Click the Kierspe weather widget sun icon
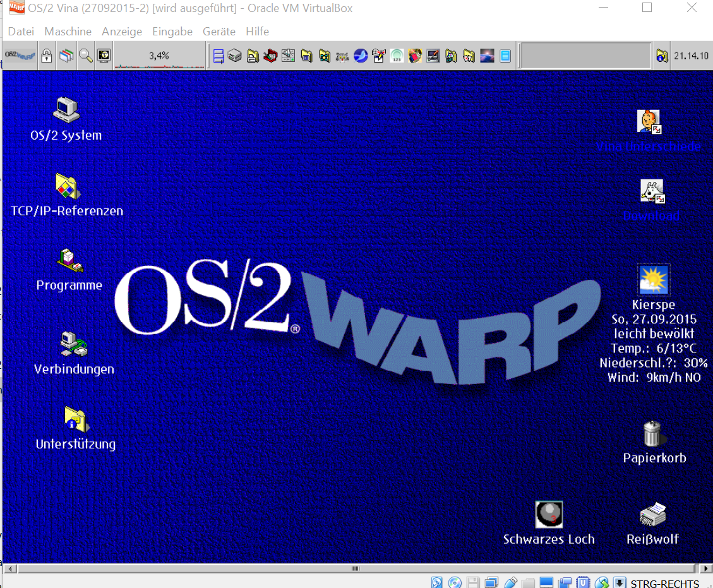The height and width of the screenshot is (588, 713). pyautogui.click(x=654, y=280)
